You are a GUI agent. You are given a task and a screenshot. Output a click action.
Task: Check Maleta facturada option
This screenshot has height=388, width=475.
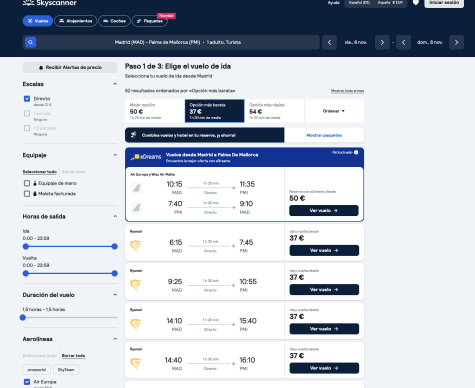click(27, 194)
